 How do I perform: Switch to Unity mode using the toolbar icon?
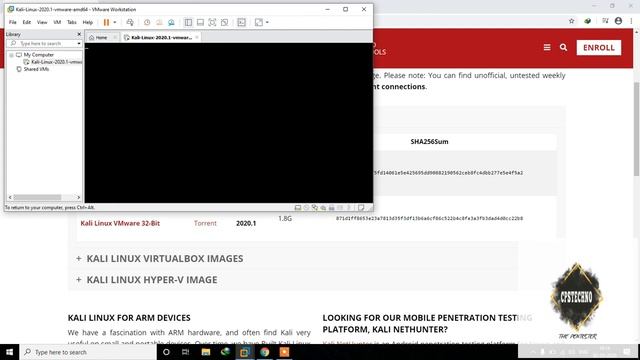point(224,22)
